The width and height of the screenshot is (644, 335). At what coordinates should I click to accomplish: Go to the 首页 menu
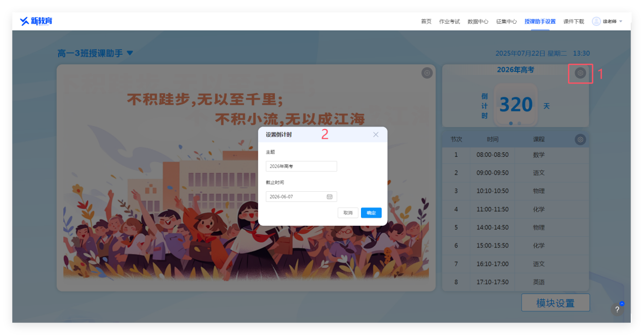click(426, 21)
